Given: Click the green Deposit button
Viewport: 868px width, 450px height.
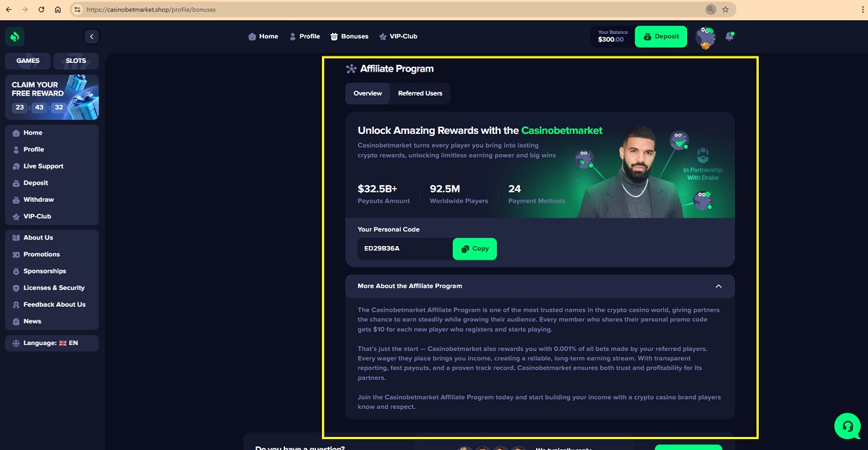Looking at the screenshot, I should (x=661, y=37).
